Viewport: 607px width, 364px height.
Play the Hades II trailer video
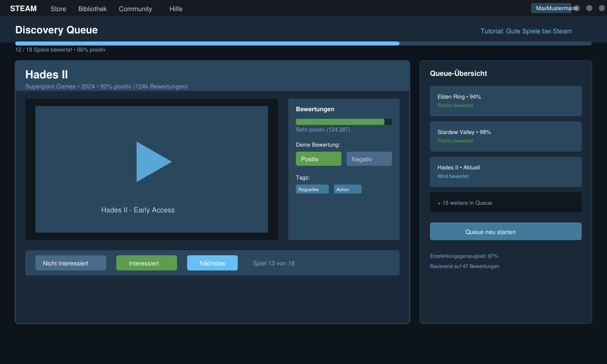[154, 162]
